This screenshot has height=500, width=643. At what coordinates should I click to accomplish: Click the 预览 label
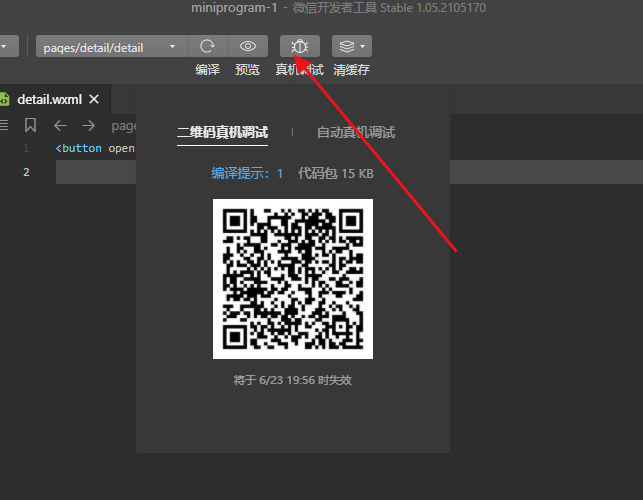coord(247,70)
